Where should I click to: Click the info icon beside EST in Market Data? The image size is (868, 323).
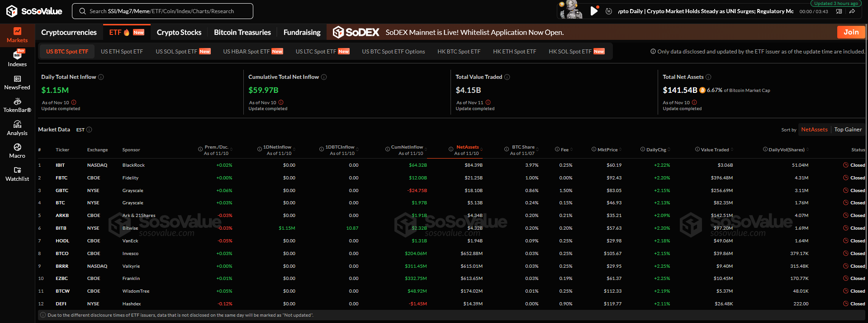(x=89, y=130)
